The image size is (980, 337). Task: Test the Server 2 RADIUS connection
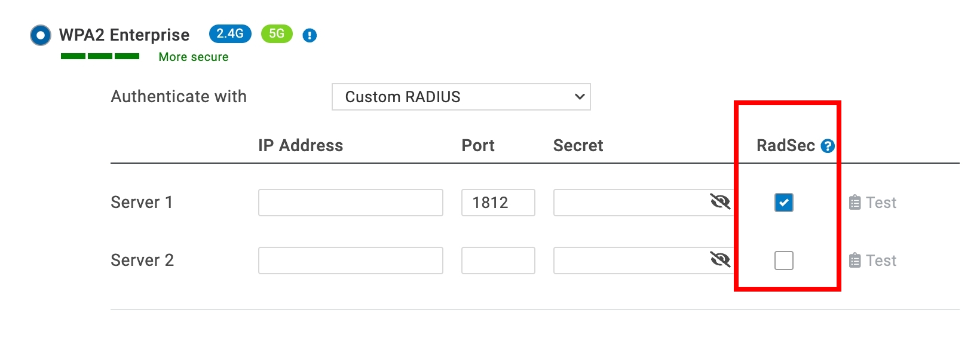tap(873, 261)
